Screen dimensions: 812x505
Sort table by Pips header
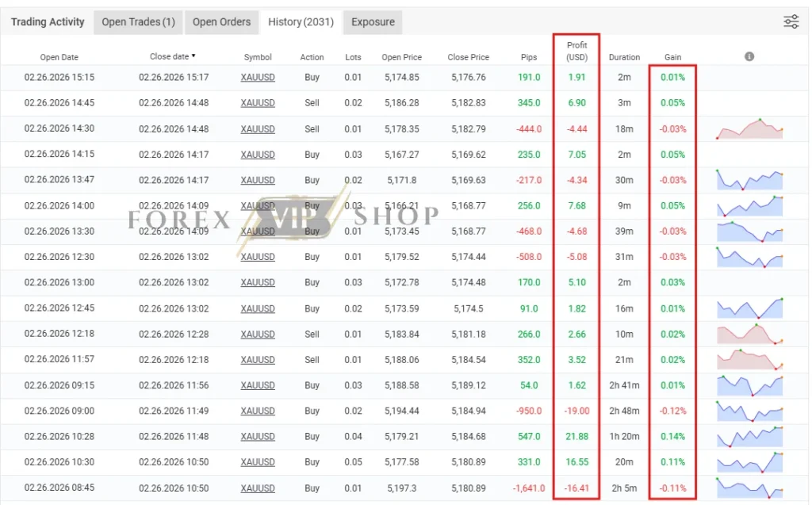click(x=529, y=57)
